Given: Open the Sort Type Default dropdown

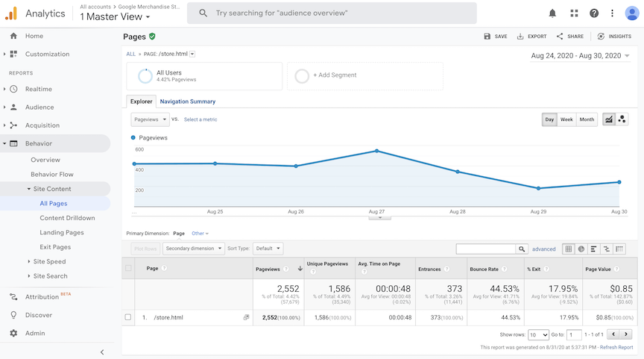Looking at the screenshot, I should tap(268, 249).
